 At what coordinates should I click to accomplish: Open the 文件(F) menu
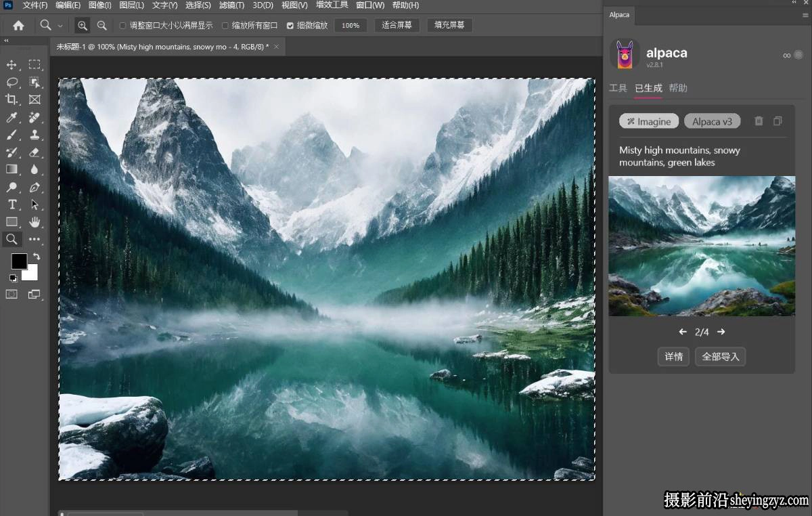[35, 5]
